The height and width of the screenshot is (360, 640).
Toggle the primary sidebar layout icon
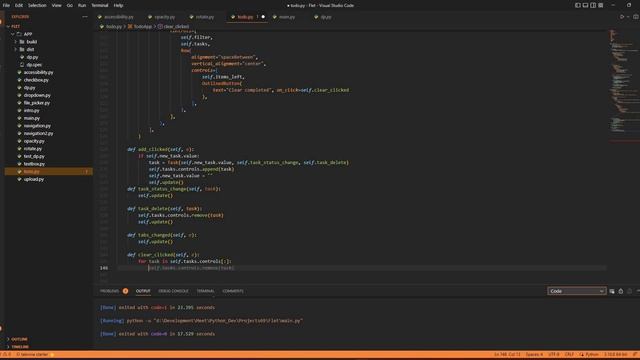click(578, 5)
